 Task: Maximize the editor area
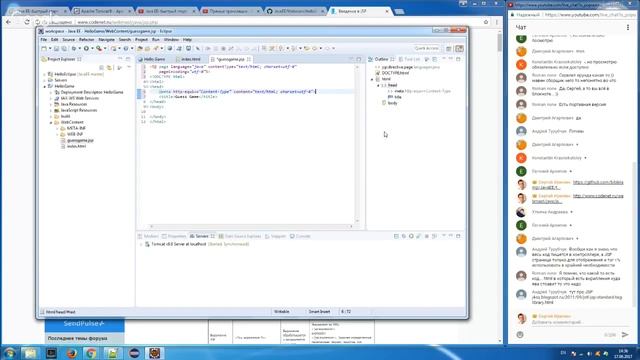click(359, 59)
